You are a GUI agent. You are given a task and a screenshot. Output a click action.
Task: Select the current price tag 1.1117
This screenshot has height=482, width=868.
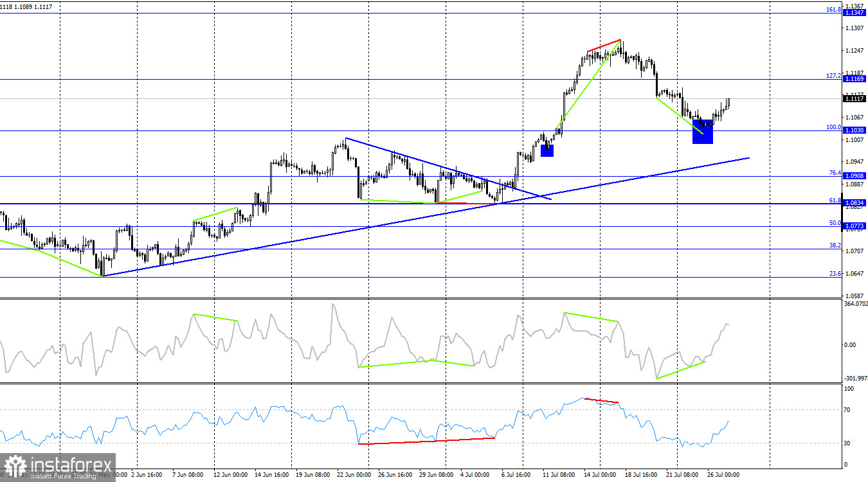854,98
